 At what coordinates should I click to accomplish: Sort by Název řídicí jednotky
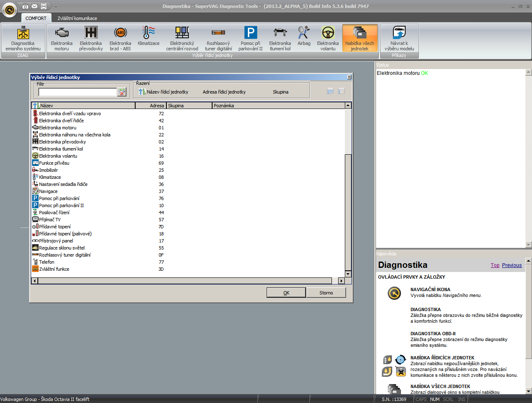tap(163, 92)
